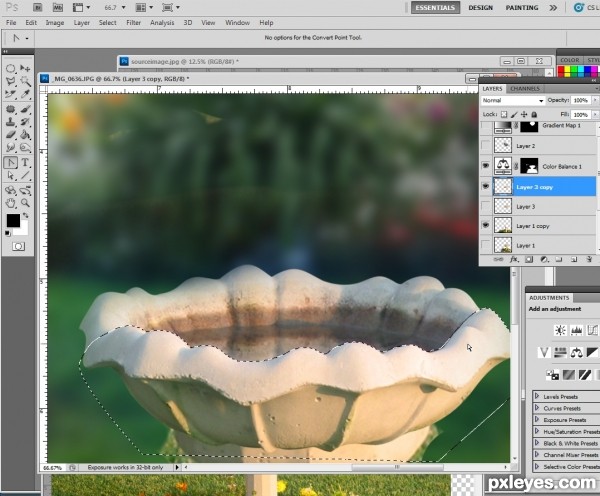The image size is (600, 496).
Task: Toggle Quick Mask mode
Action: point(18,246)
